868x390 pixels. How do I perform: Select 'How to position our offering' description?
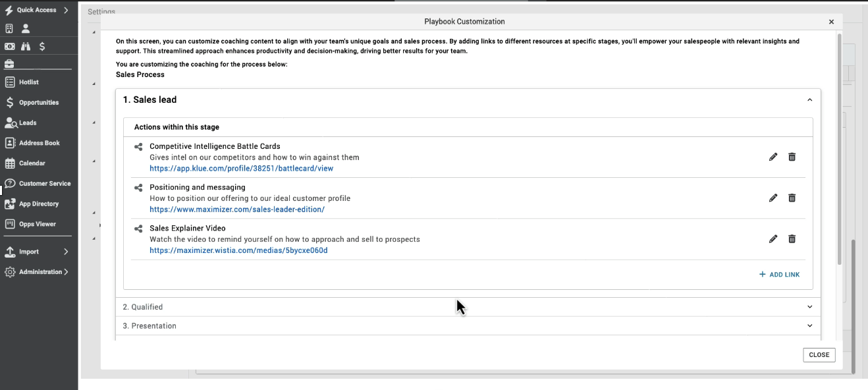(x=250, y=198)
